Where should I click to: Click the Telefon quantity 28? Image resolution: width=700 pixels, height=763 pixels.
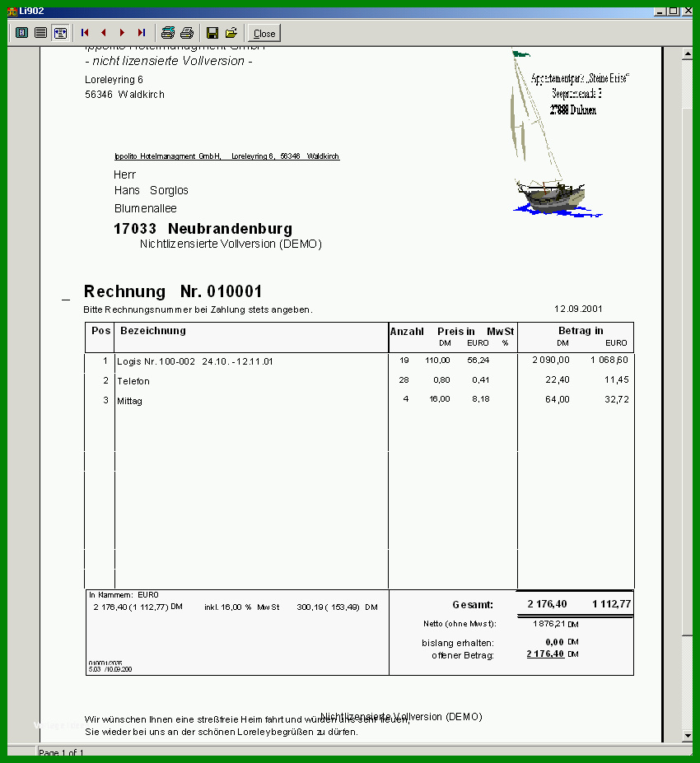pyautogui.click(x=404, y=379)
